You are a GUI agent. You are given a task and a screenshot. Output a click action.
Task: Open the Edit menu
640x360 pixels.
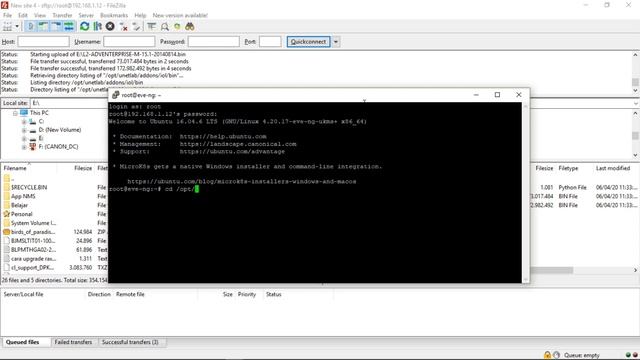(23, 15)
